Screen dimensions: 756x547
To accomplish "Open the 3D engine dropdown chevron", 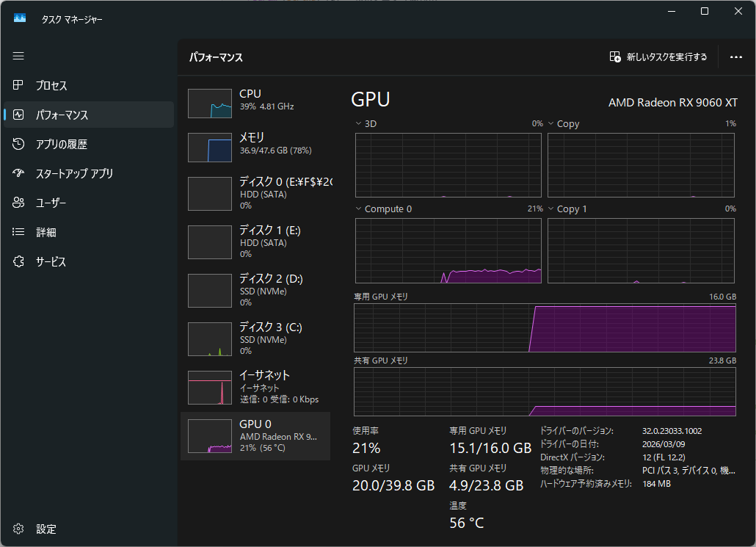I will click(x=358, y=123).
